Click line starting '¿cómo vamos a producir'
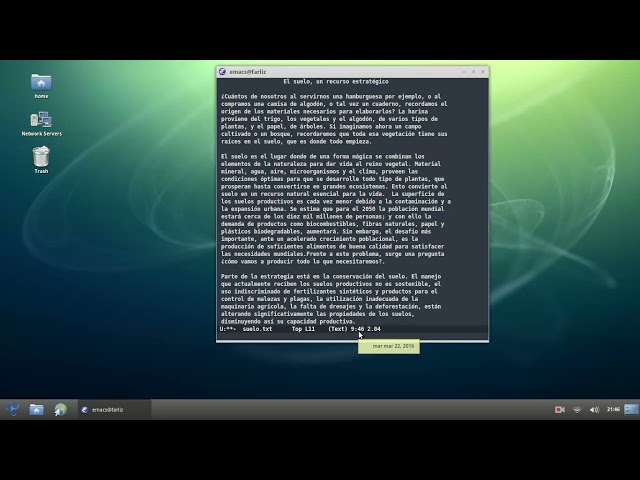The image size is (640, 480). [303, 262]
